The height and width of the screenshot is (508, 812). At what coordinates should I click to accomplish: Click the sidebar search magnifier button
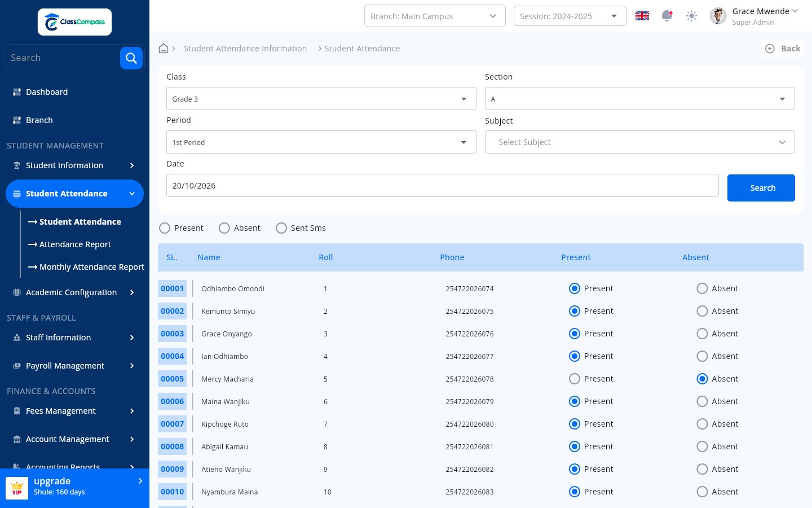click(x=131, y=58)
